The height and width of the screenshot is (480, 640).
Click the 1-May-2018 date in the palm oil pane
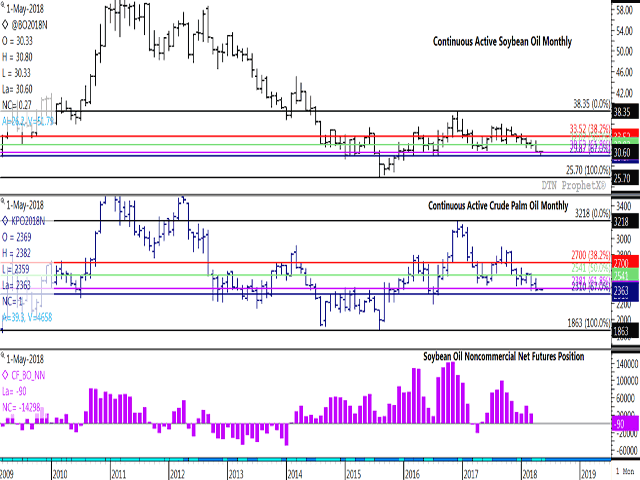coord(25,204)
